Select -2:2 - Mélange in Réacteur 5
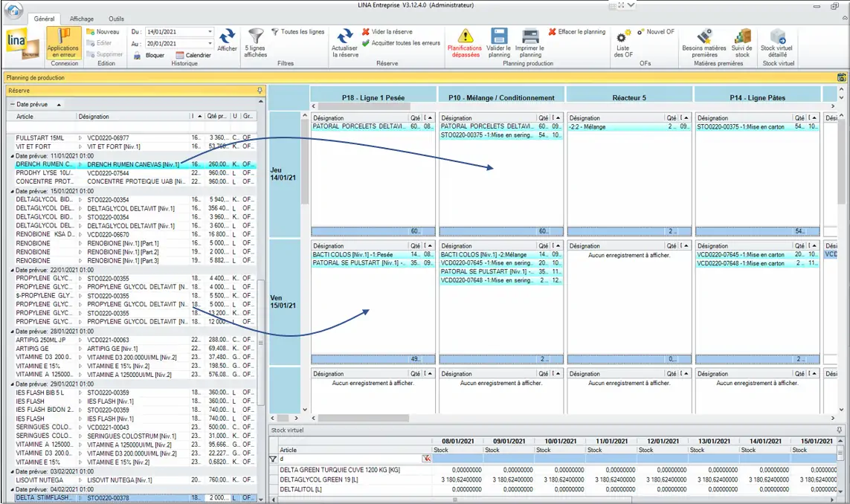Image resolution: width=850 pixels, height=504 pixels. coord(629,127)
